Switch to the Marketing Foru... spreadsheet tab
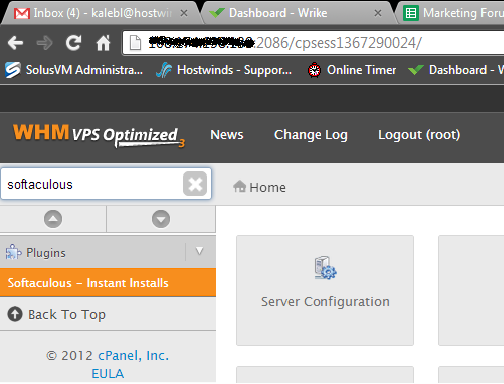The image size is (504, 384). click(453, 13)
